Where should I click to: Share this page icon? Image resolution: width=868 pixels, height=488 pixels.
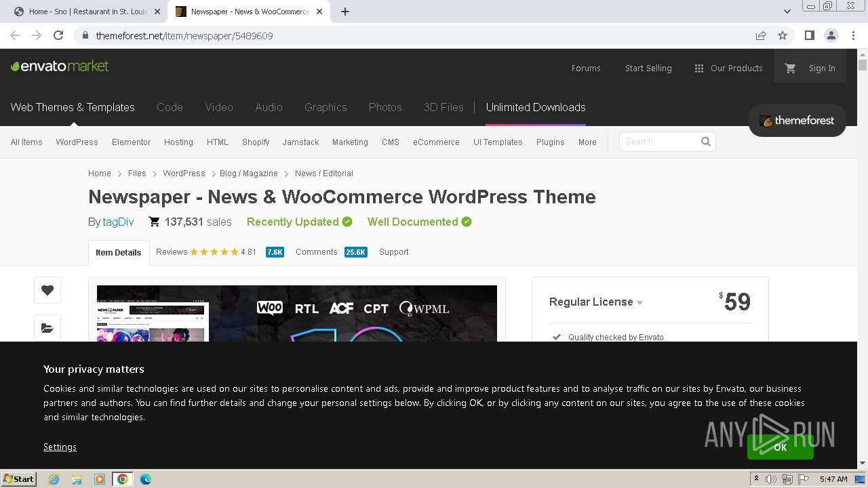(x=761, y=35)
